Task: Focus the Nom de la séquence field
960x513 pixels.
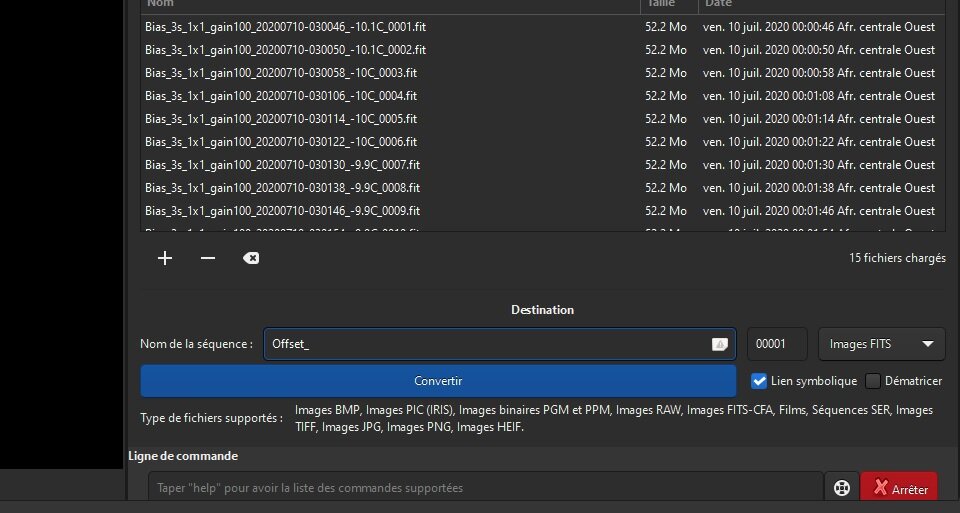Action: coord(500,344)
